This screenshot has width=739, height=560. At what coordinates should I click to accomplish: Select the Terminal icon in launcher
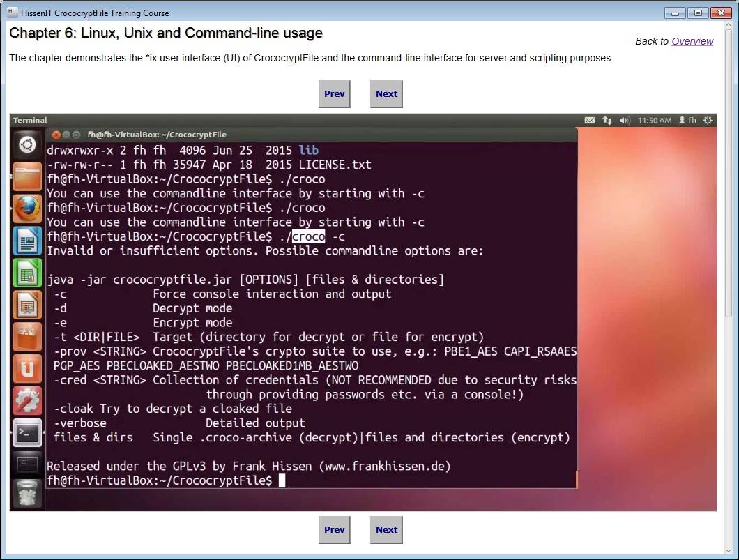coord(27,432)
